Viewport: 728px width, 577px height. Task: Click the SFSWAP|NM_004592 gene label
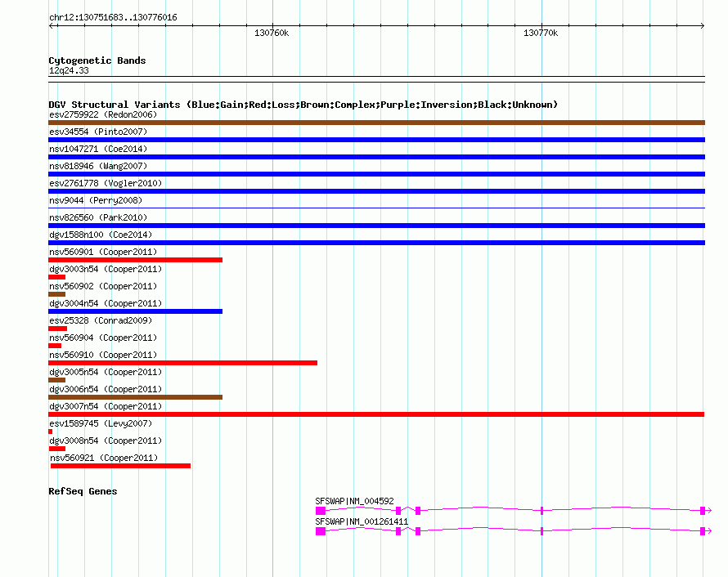pos(354,501)
